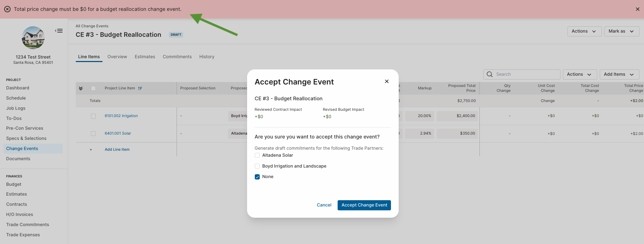The height and width of the screenshot is (244, 644).
Task: Click plus icon beside Add Line Item
Action: (x=91, y=150)
